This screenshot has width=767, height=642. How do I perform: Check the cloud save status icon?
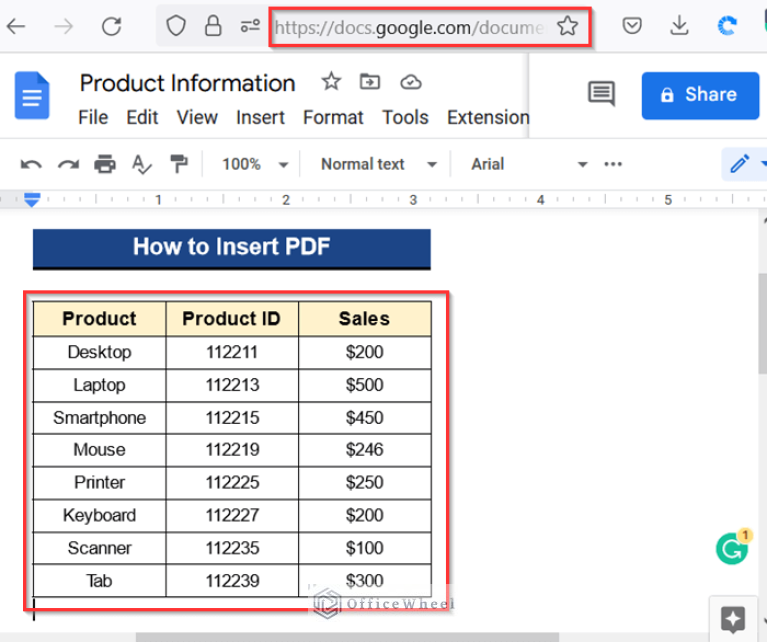410,82
